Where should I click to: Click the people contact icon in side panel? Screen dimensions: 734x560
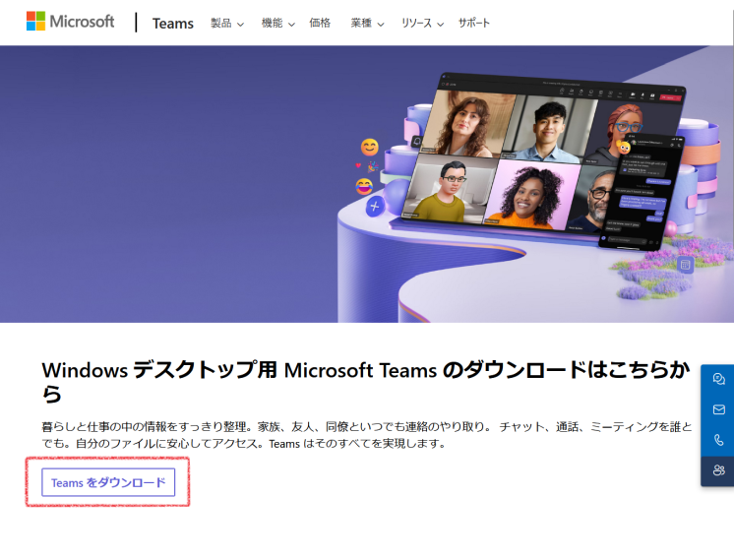click(x=718, y=470)
